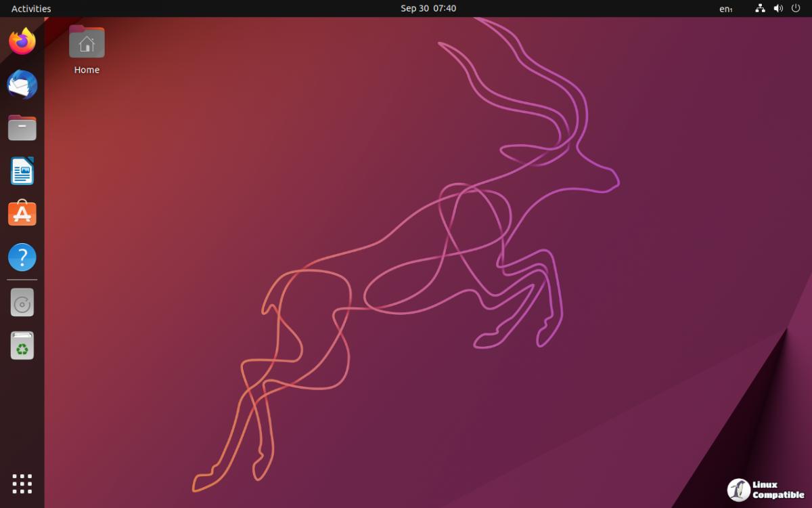Expand the system status tray menu

tap(778, 9)
